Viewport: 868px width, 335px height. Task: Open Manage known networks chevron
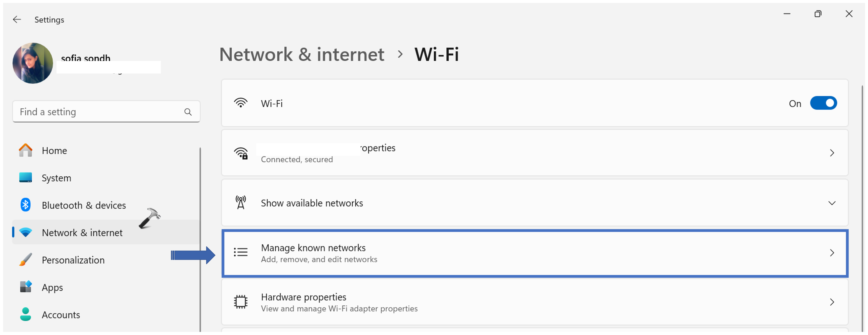tap(832, 253)
